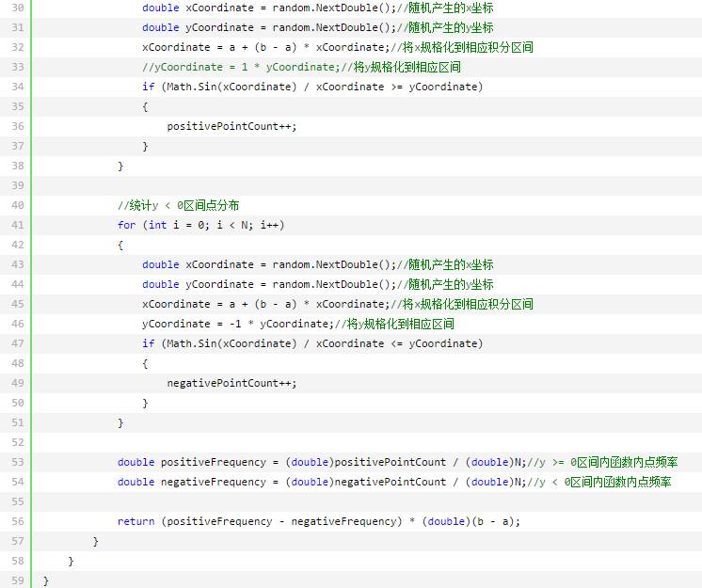Click the xCoordinate assignment on line 45

point(266,304)
